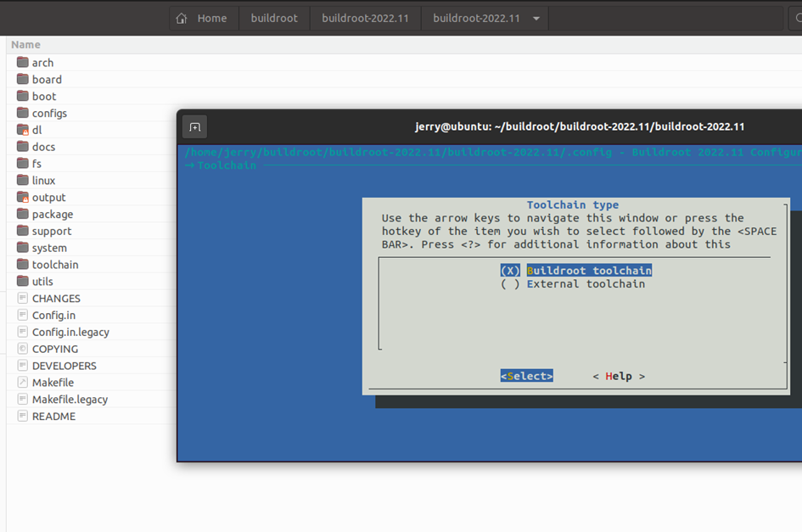Viewport: 802px width, 532px height.
Task: Click the Toolchain breadcrumb in menuconfig
Action: pos(227,165)
